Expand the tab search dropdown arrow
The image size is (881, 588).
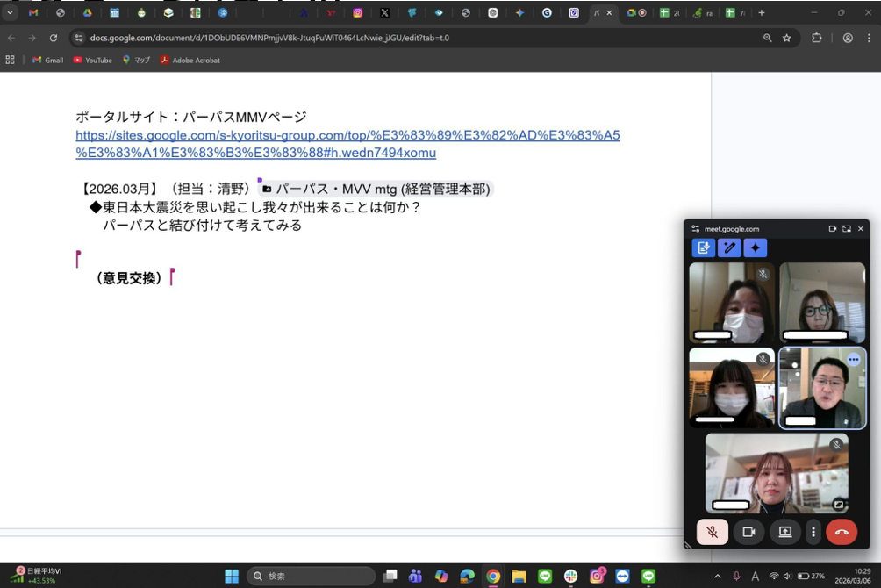pos(10,13)
